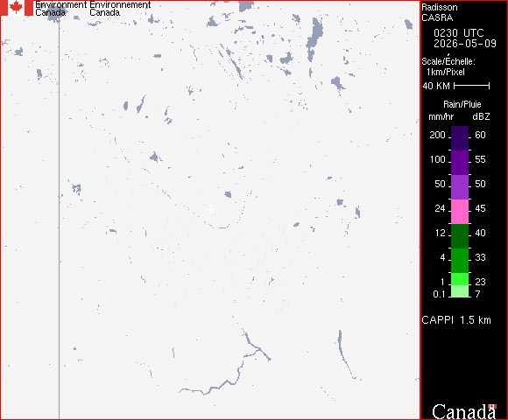This screenshot has height=420, width=508.
Task: Select the 60 dBZ dark purple swatch
Action: pyautogui.click(x=460, y=138)
